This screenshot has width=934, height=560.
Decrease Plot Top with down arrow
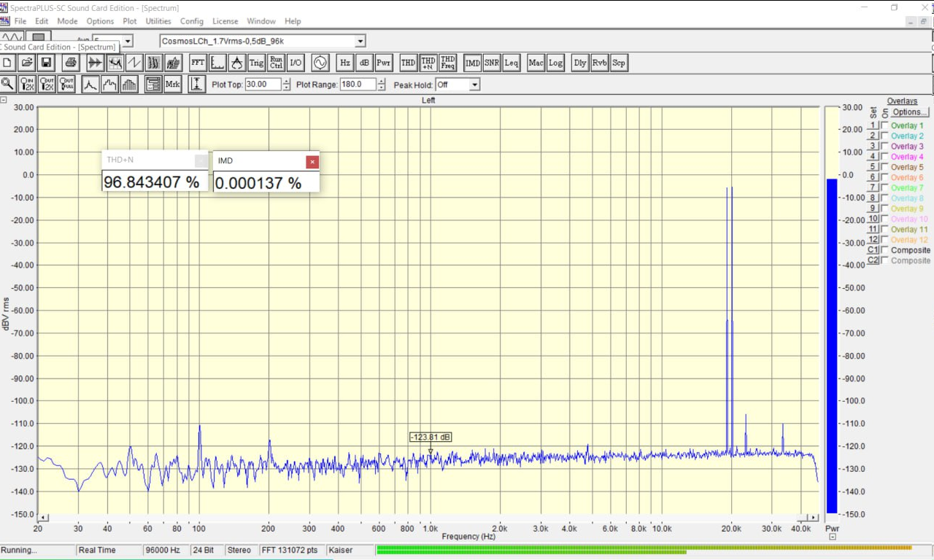click(x=286, y=87)
